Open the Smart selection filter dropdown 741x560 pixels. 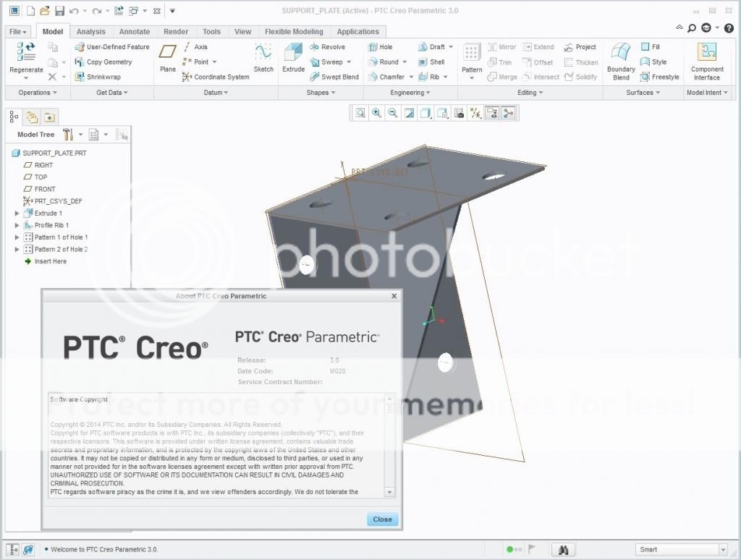722,550
